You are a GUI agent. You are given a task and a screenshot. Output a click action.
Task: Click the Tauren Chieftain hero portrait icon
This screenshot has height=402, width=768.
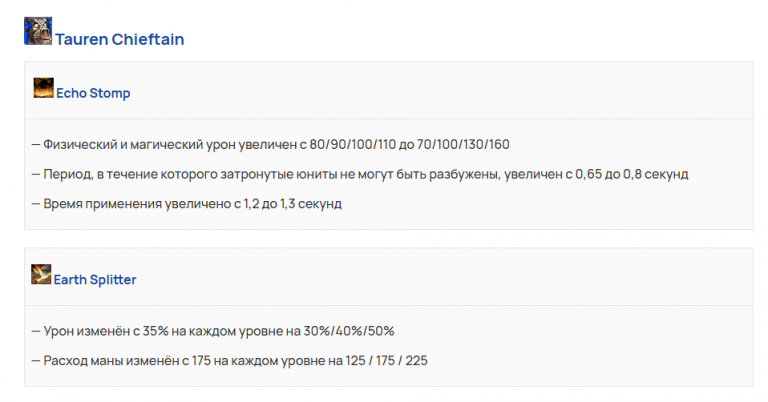(38, 31)
